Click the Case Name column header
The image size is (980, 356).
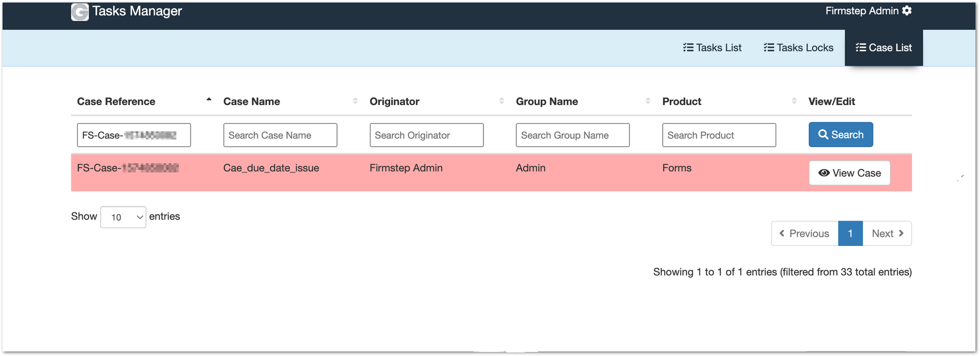[251, 101]
